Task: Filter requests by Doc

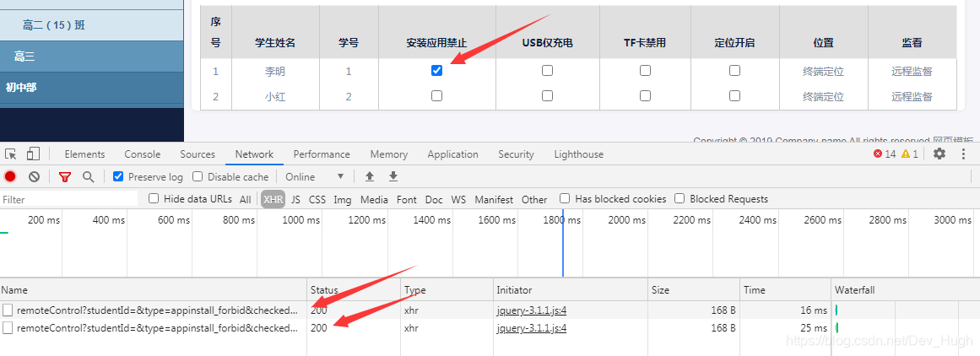Action: (x=434, y=200)
